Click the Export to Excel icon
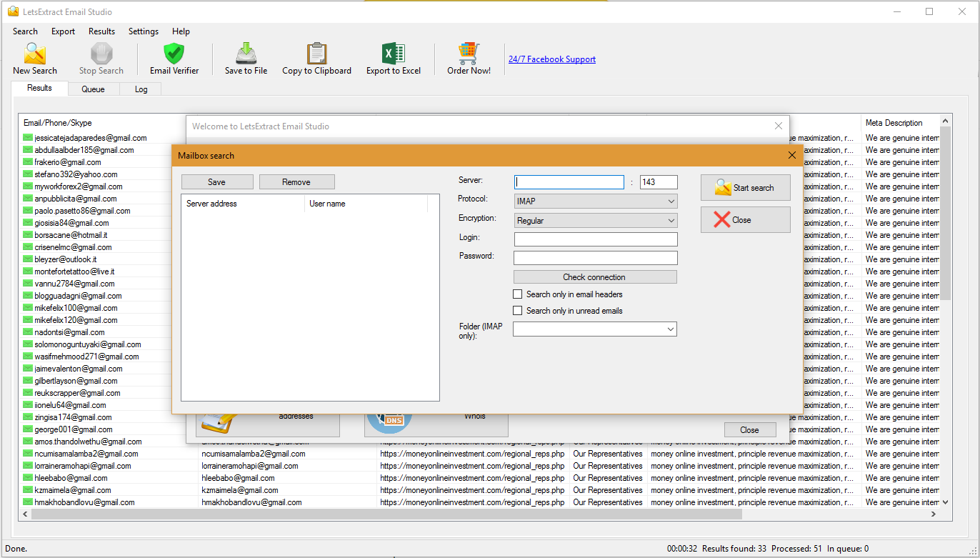The width and height of the screenshot is (980, 558). pyautogui.click(x=393, y=54)
